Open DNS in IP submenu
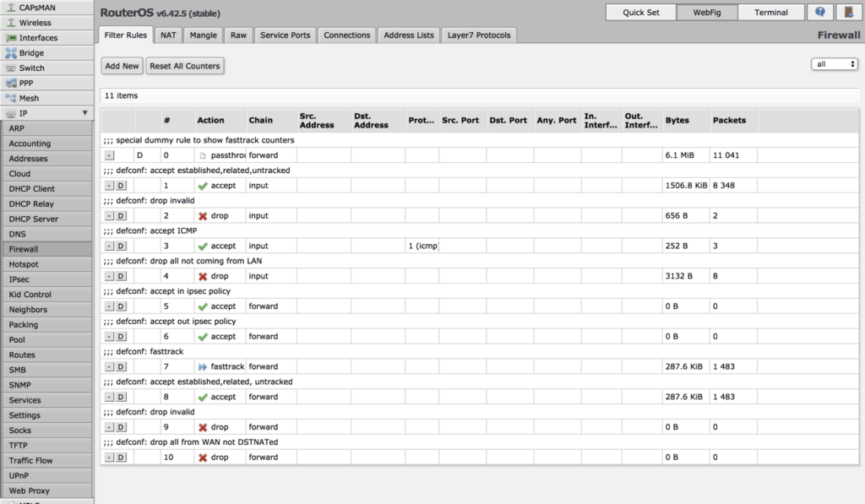 47,234
